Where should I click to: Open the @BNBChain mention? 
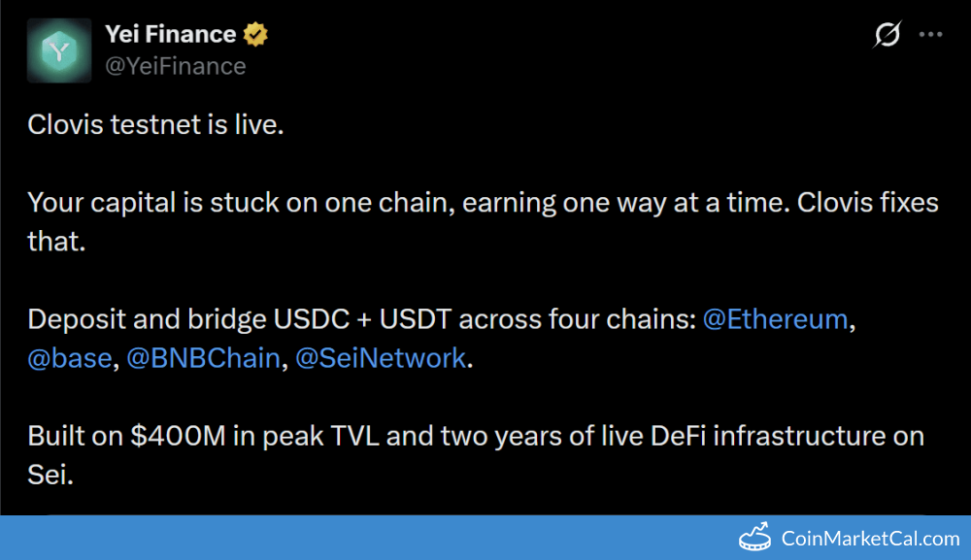[204, 358]
